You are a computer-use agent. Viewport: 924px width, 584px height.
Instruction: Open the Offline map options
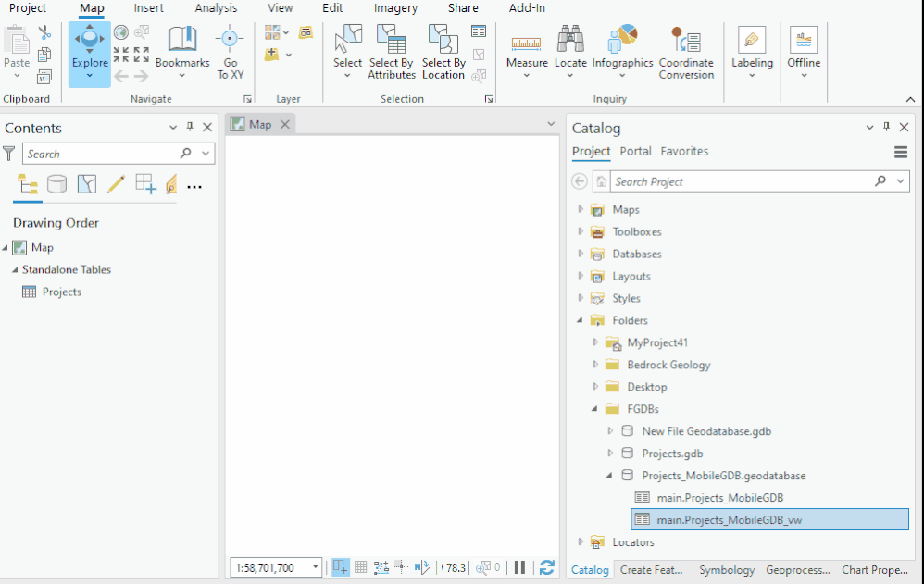point(804,52)
